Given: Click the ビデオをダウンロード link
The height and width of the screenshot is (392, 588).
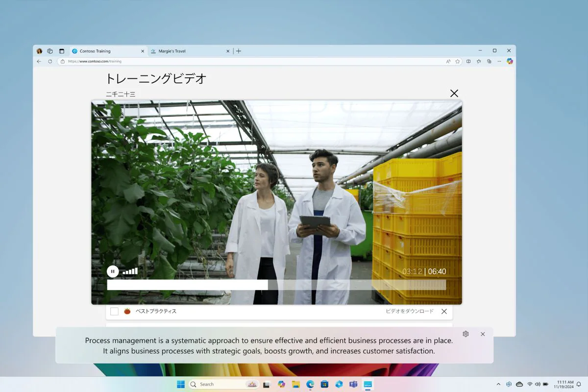Looking at the screenshot, I should pos(409,311).
